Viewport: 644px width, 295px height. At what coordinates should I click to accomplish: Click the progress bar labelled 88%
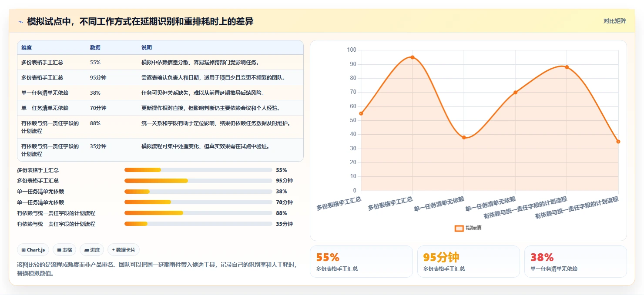(x=198, y=213)
